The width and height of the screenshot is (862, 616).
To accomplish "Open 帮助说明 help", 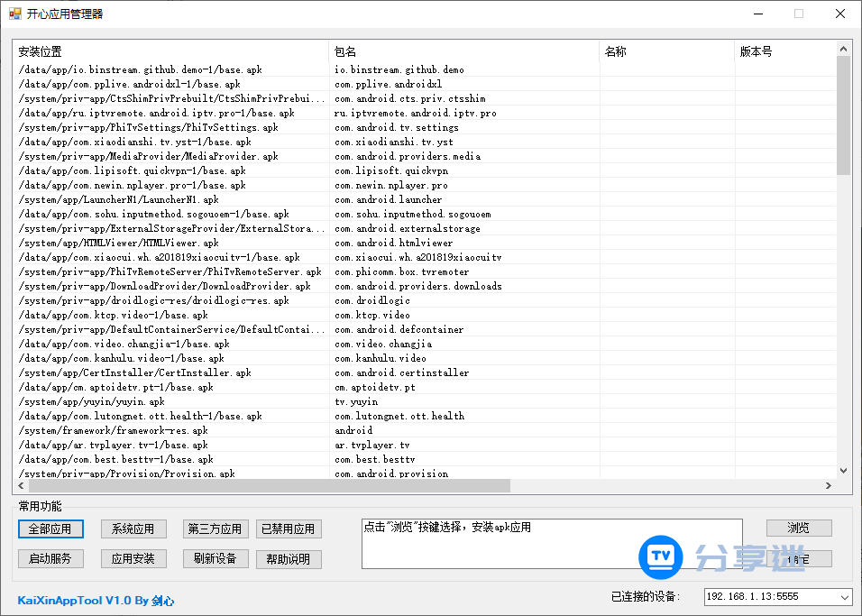I will point(289,558).
